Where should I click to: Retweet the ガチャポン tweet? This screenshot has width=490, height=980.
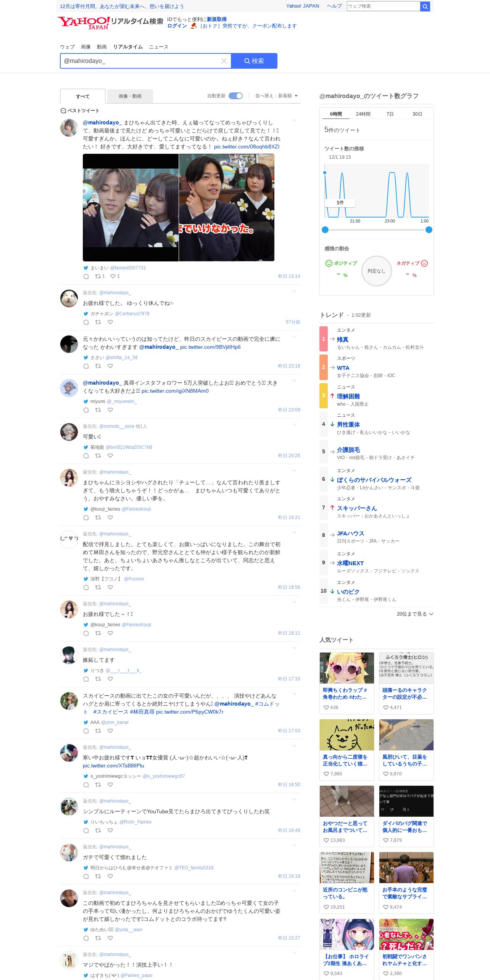[98, 322]
